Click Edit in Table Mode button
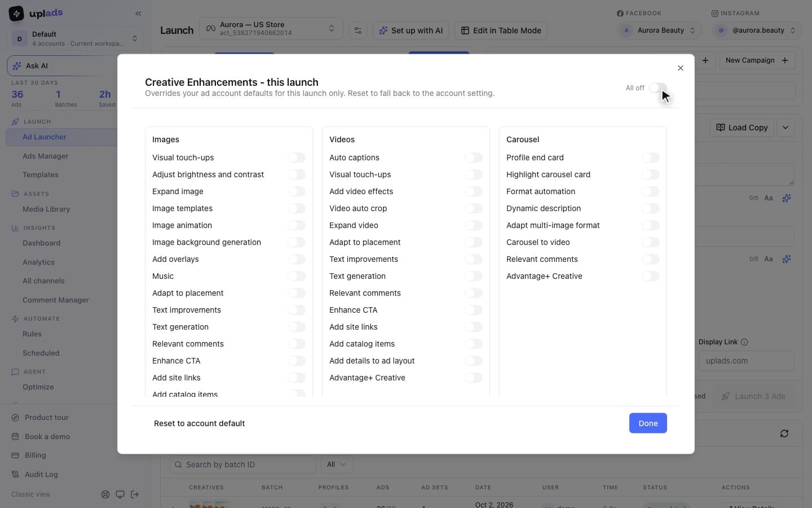Image resolution: width=812 pixels, height=508 pixels. coord(501,30)
